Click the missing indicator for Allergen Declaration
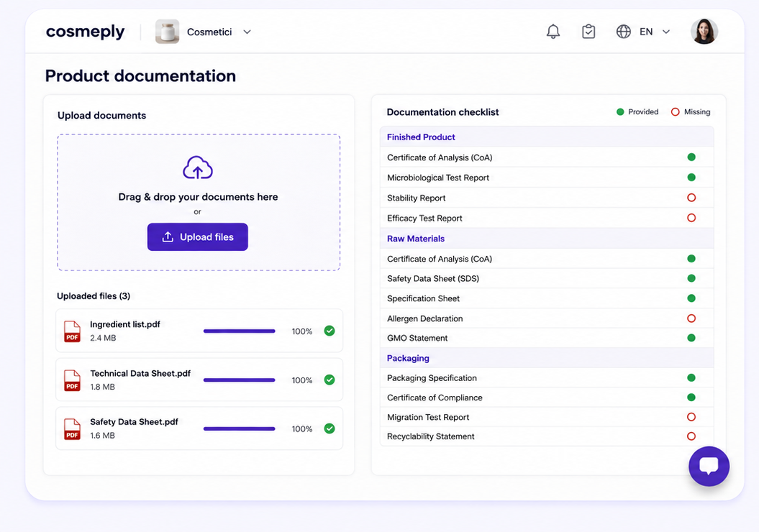Screen dimensions: 759x532 pyautogui.click(x=691, y=318)
